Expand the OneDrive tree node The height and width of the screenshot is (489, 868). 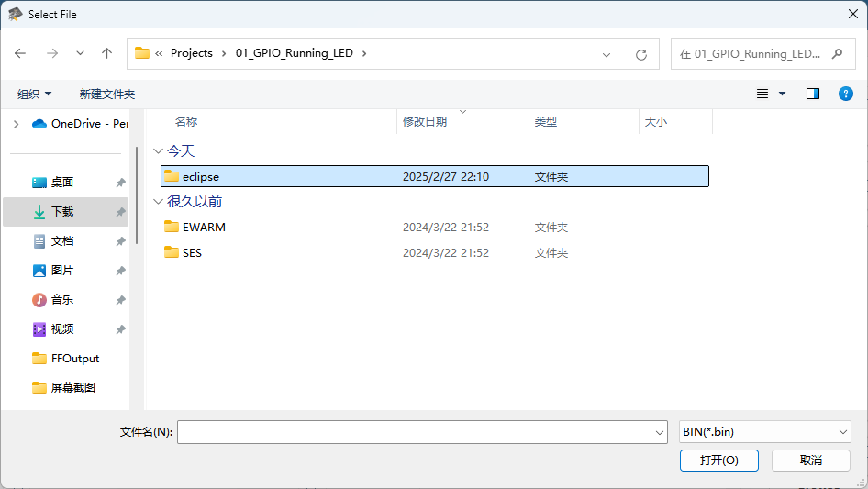pyautogui.click(x=16, y=124)
